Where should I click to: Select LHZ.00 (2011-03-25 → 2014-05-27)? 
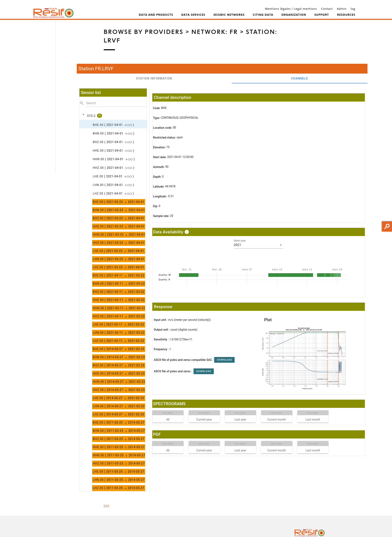[118, 488]
